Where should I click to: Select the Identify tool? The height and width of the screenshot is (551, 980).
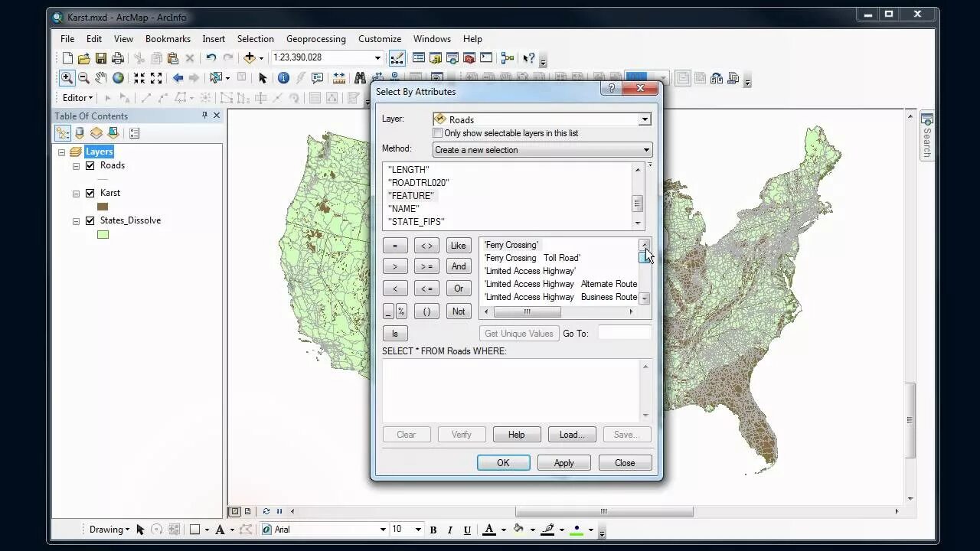click(283, 78)
